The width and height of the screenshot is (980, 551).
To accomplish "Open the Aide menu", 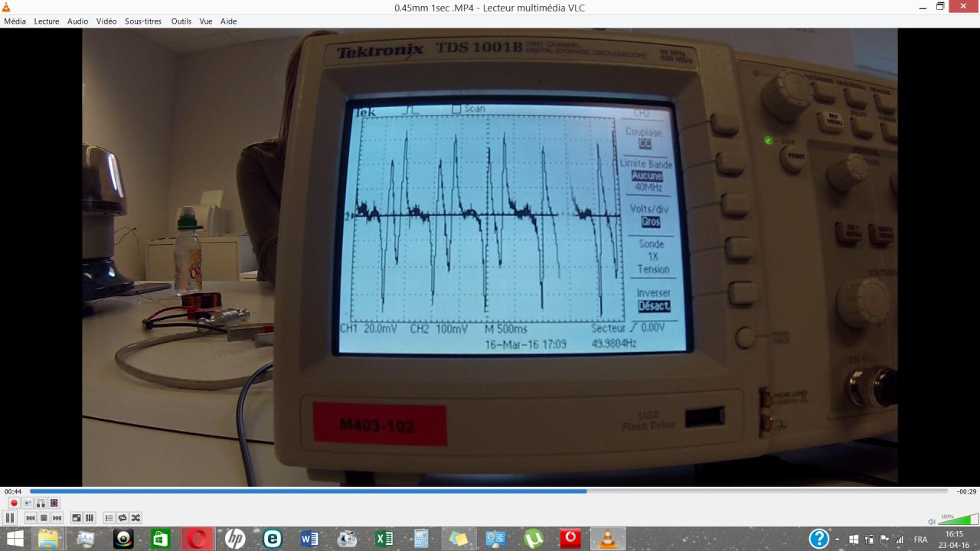I will click(x=228, y=21).
